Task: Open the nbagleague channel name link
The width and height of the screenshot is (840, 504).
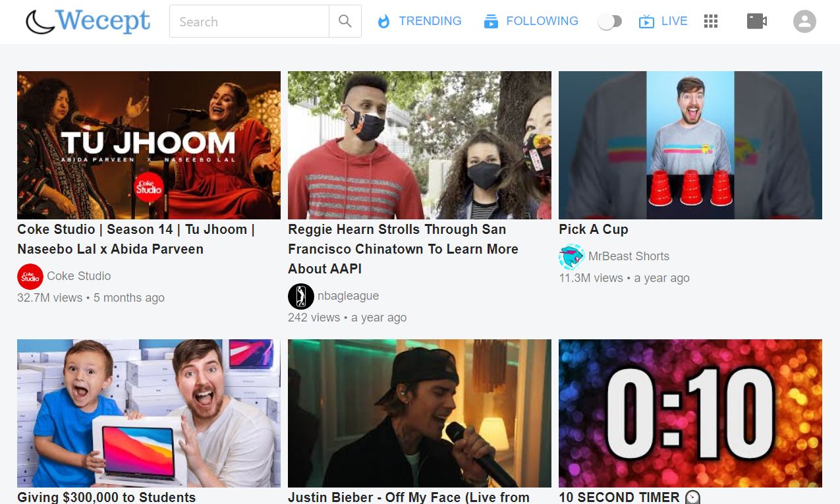Action: 348,296
